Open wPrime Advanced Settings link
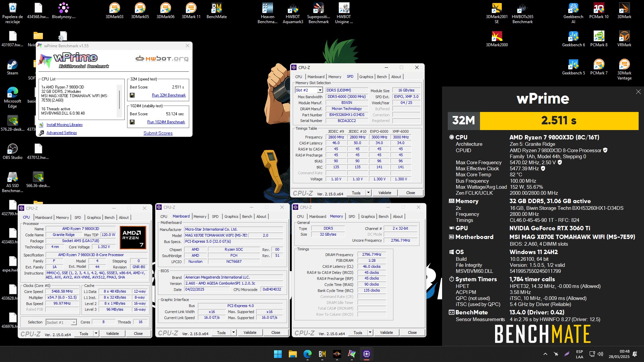The height and width of the screenshot is (362, 644). click(62, 133)
